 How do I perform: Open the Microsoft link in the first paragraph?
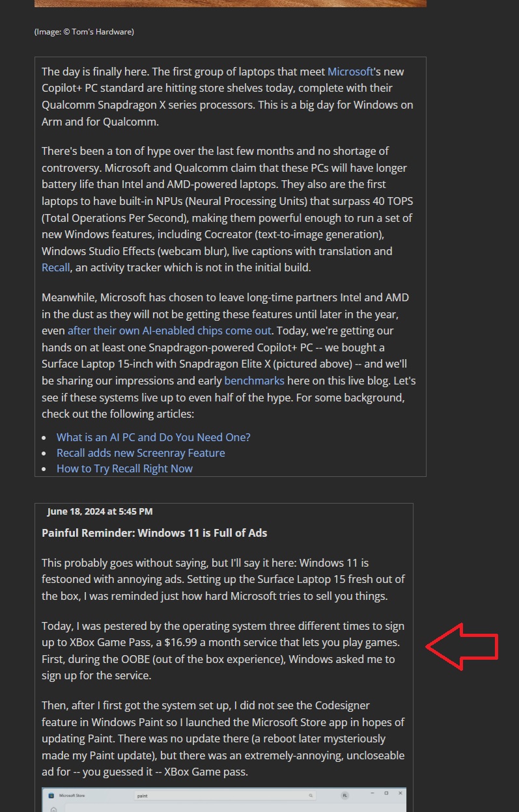(x=350, y=72)
